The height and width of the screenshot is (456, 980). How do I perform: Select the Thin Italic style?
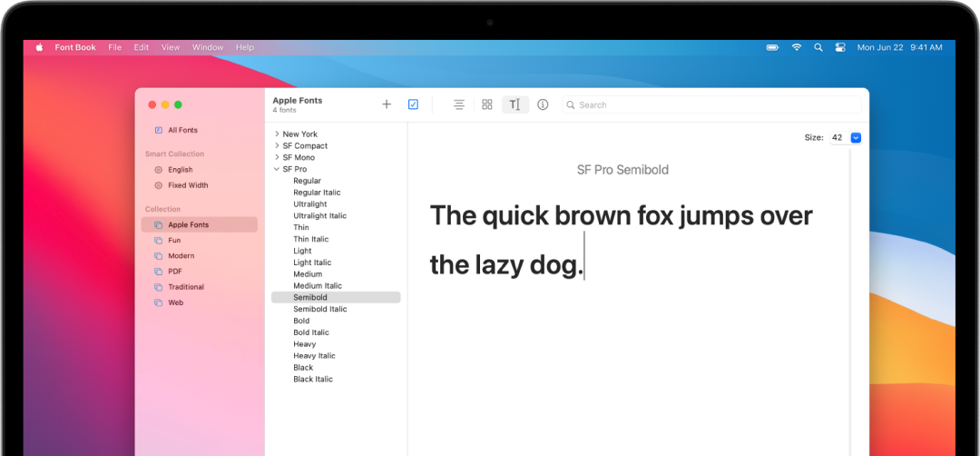(x=310, y=239)
